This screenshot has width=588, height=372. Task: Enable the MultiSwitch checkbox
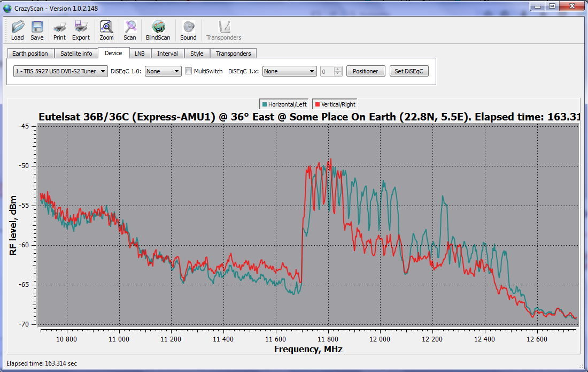tap(188, 71)
